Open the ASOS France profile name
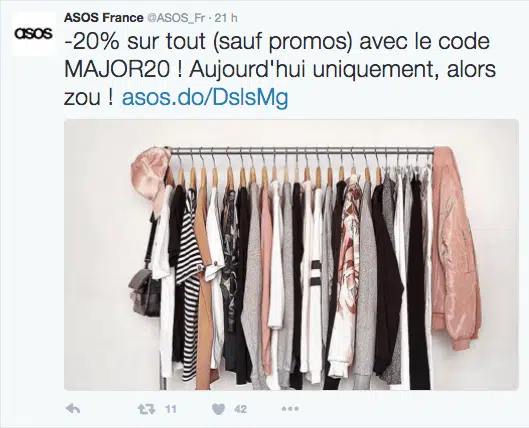Viewport: 529px width, 428px height. [x=104, y=18]
